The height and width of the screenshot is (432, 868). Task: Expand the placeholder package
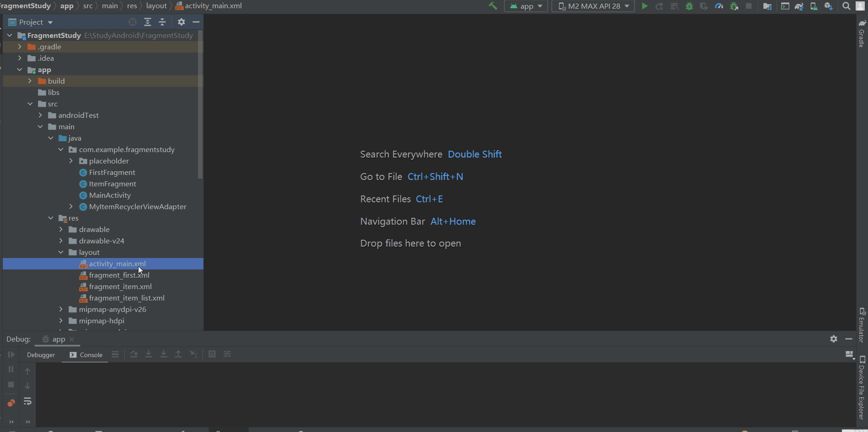71,161
